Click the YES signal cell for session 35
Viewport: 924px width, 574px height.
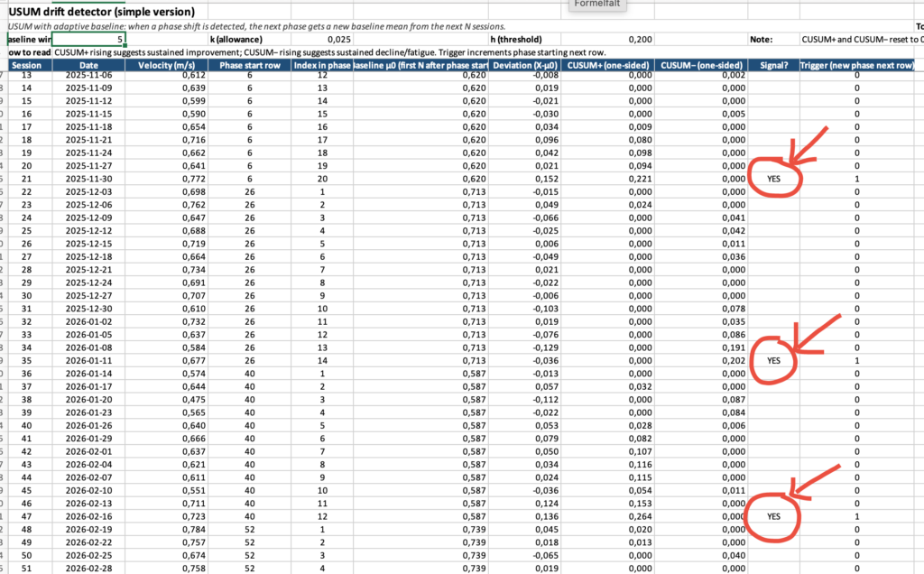(773, 361)
